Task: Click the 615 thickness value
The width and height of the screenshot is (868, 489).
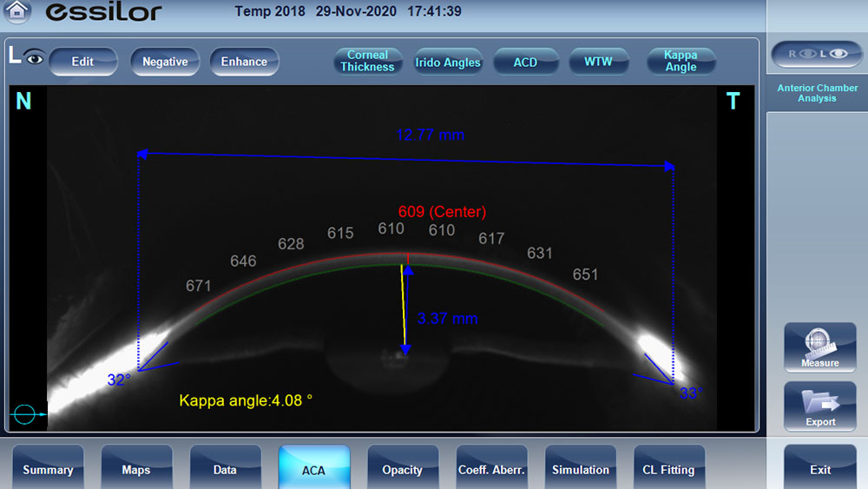Action: tap(340, 233)
